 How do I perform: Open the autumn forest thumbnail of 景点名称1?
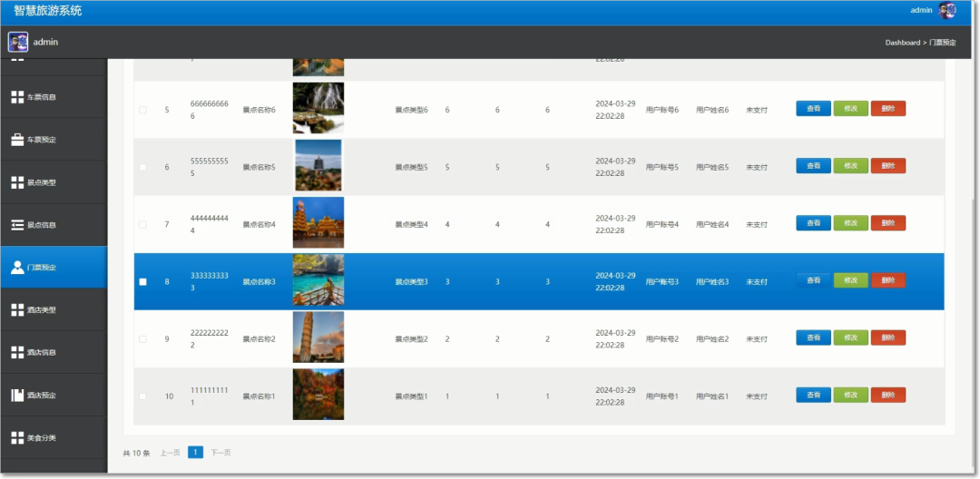tap(318, 394)
